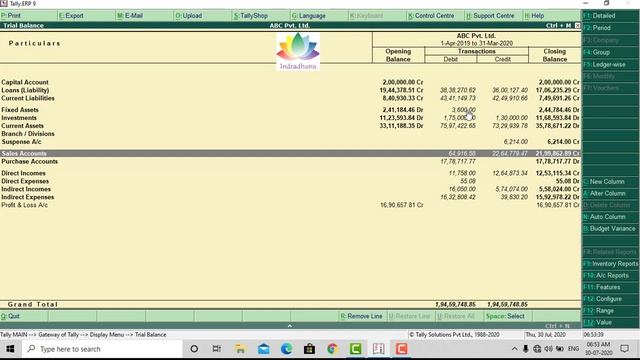This screenshot has height=360, width=640.
Task: Switch to F1 Detailed view
Action: tap(611, 16)
